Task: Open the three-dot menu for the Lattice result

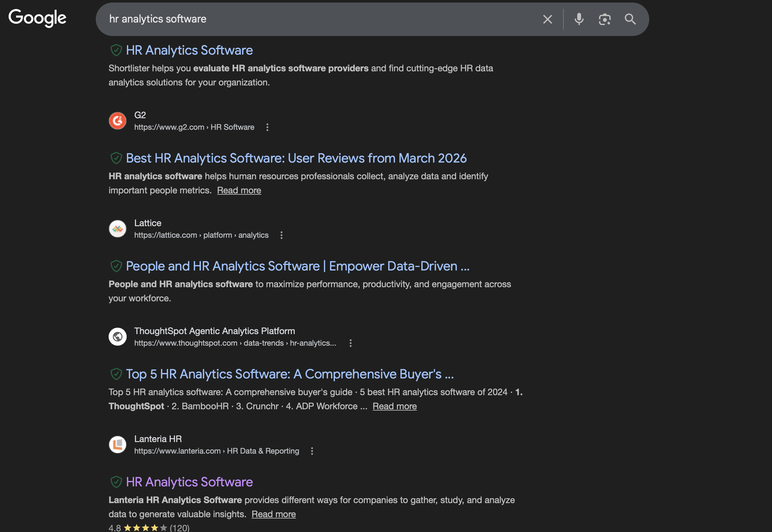Action: (282, 235)
